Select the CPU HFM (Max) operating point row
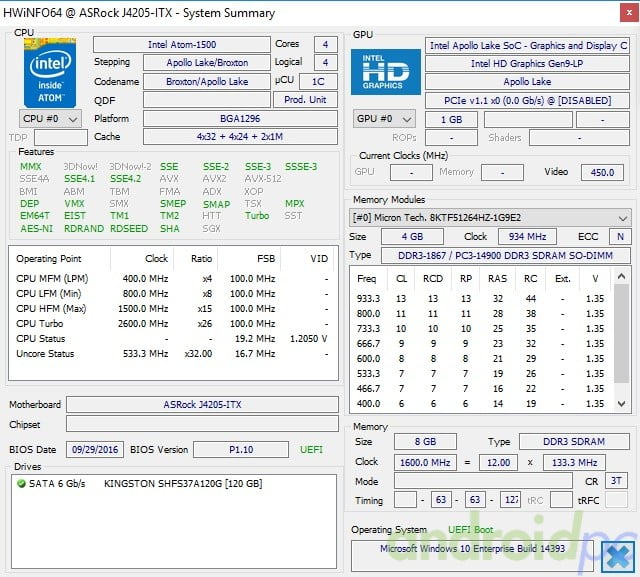640x577 pixels. (172, 309)
